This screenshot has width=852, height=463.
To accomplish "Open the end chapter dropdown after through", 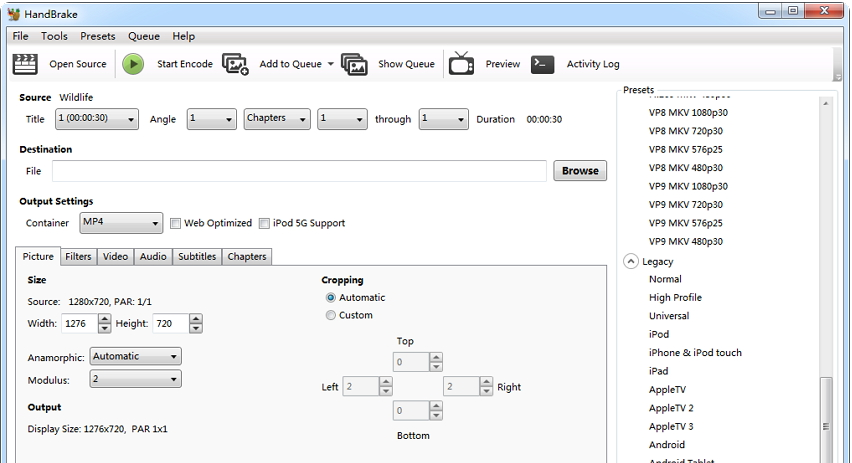I will tap(443, 119).
